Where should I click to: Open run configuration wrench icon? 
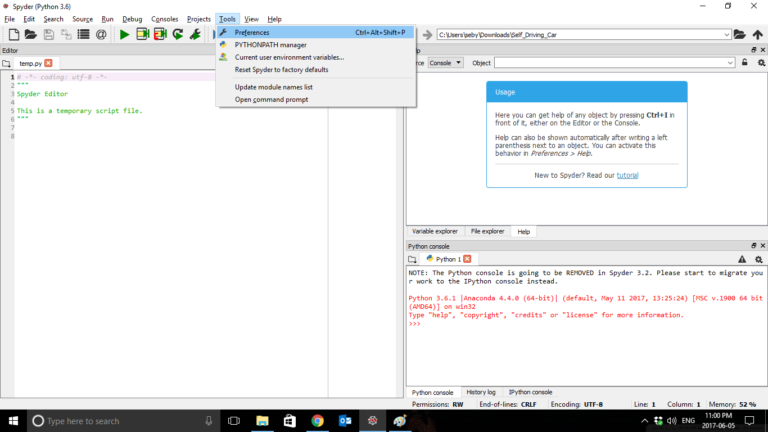195,34
